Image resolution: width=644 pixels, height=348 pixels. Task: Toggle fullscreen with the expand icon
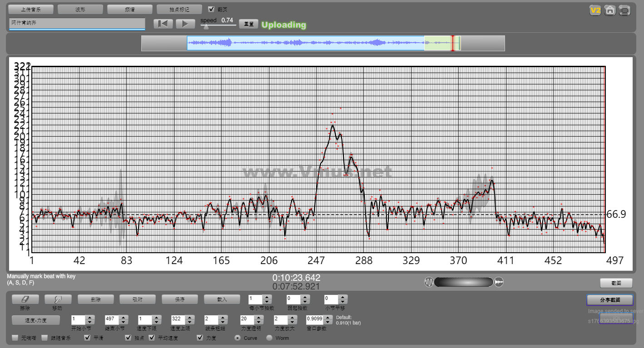(x=625, y=10)
